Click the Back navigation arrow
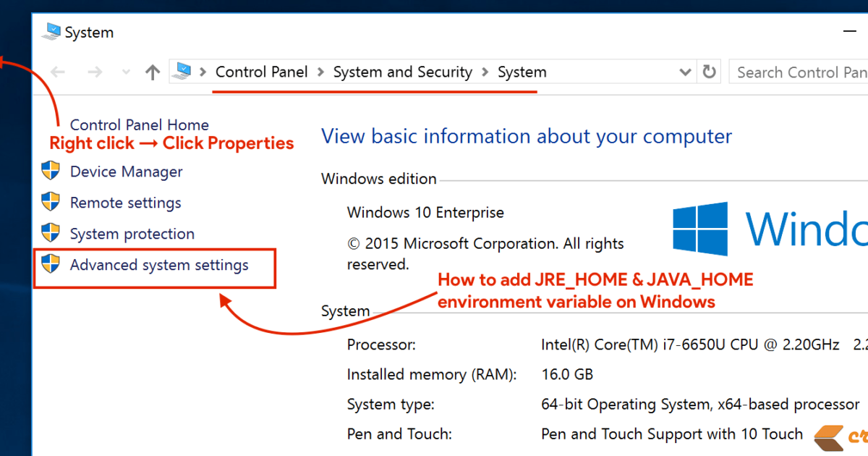The height and width of the screenshot is (456, 868). coord(58,72)
